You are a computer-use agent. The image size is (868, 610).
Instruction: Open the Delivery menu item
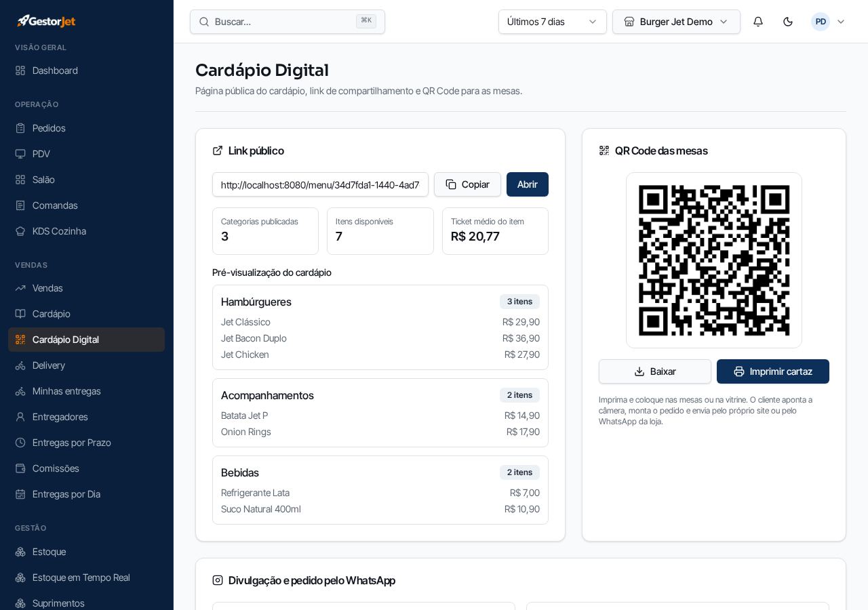pos(86,365)
